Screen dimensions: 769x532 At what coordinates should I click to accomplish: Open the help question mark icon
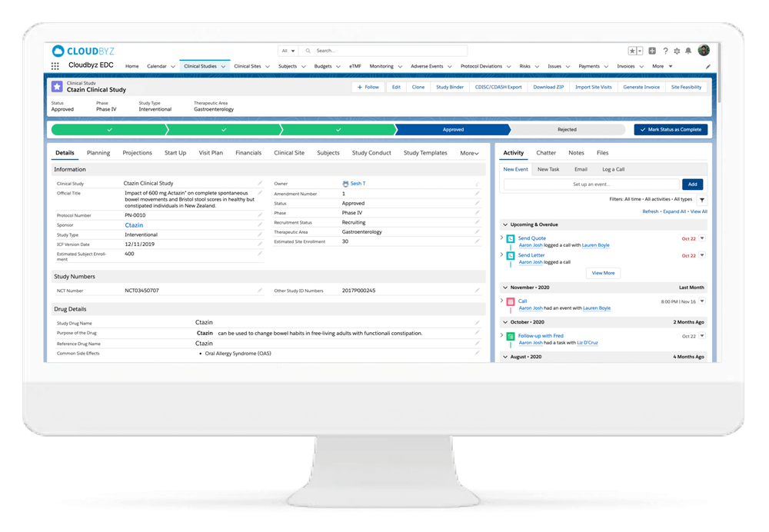pyautogui.click(x=665, y=51)
